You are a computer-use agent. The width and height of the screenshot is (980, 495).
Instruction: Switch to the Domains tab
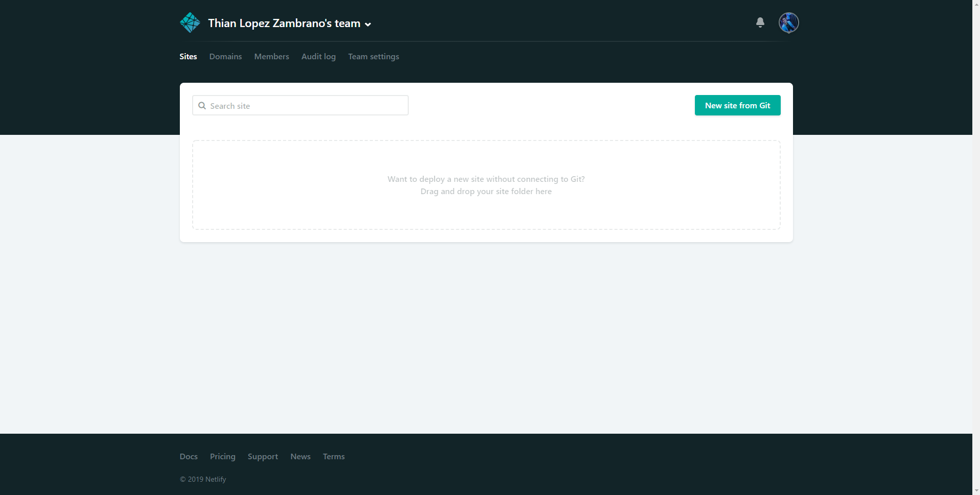tap(225, 56)
